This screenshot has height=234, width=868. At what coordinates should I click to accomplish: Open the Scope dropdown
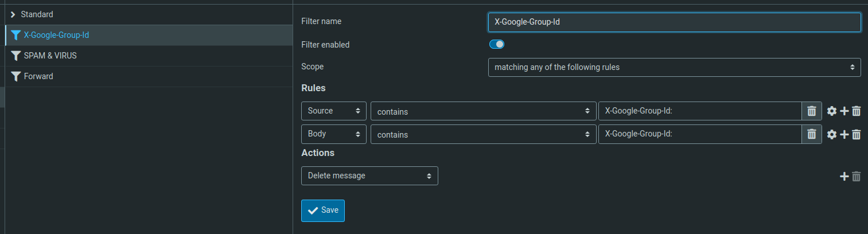tap(674, 67)
